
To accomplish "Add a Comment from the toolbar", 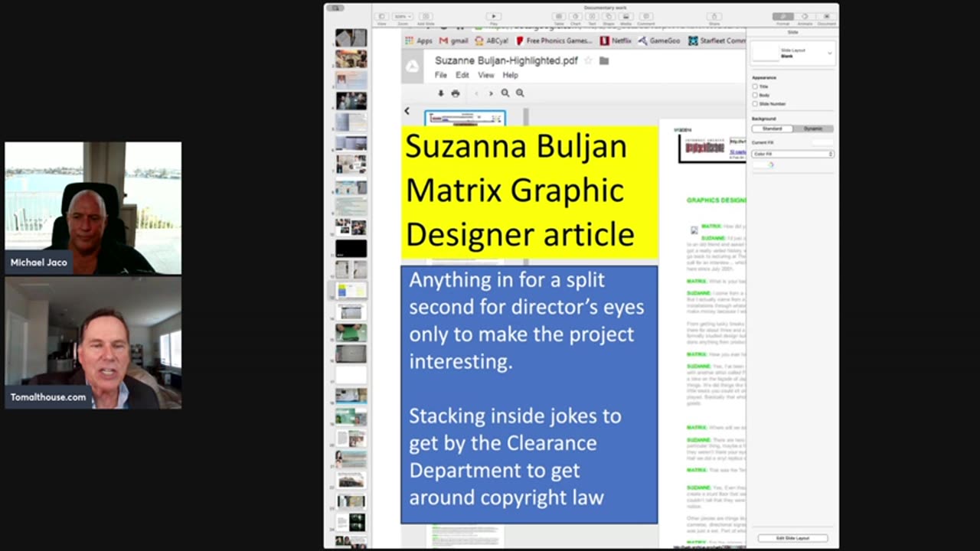I will pos(645,16).
